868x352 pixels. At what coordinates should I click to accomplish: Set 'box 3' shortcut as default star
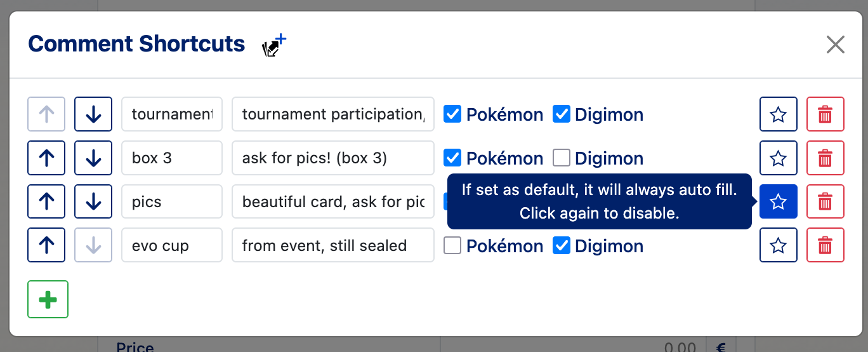click(x=779, y=158)
